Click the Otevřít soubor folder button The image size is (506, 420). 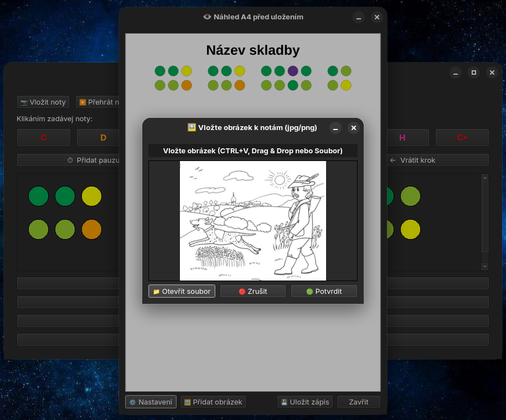pos(182,291)
